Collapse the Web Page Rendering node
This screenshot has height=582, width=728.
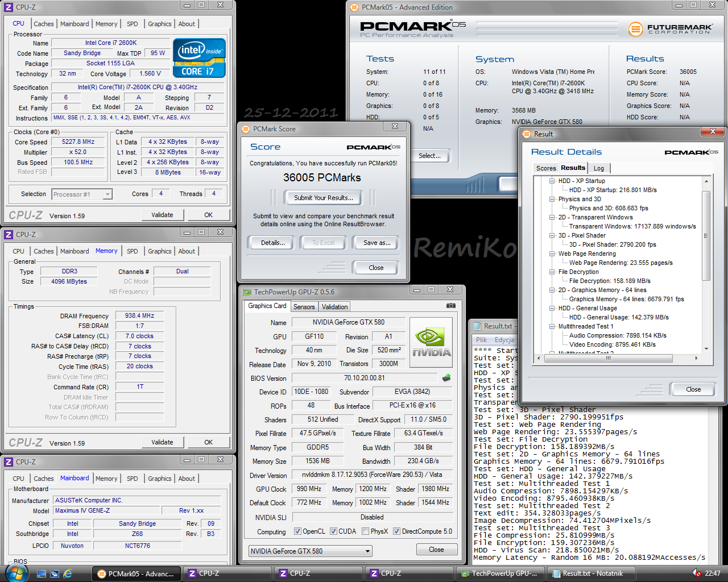552,253
